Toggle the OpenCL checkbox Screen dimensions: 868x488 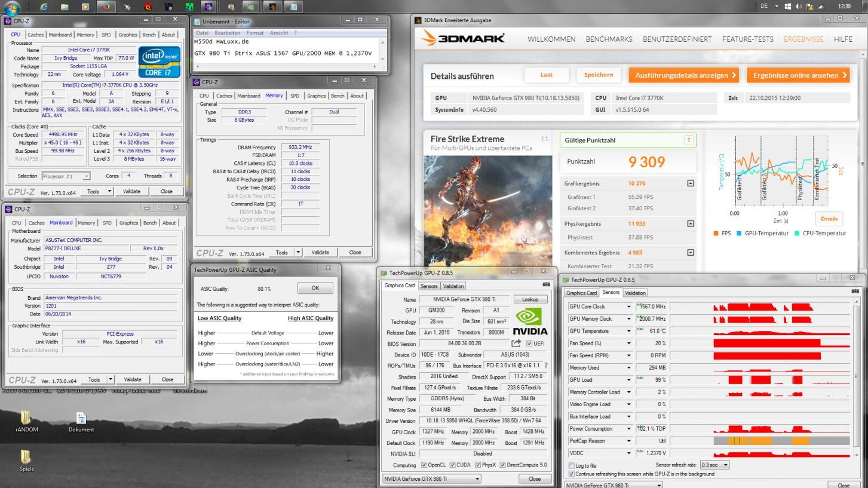coord(424,465)
